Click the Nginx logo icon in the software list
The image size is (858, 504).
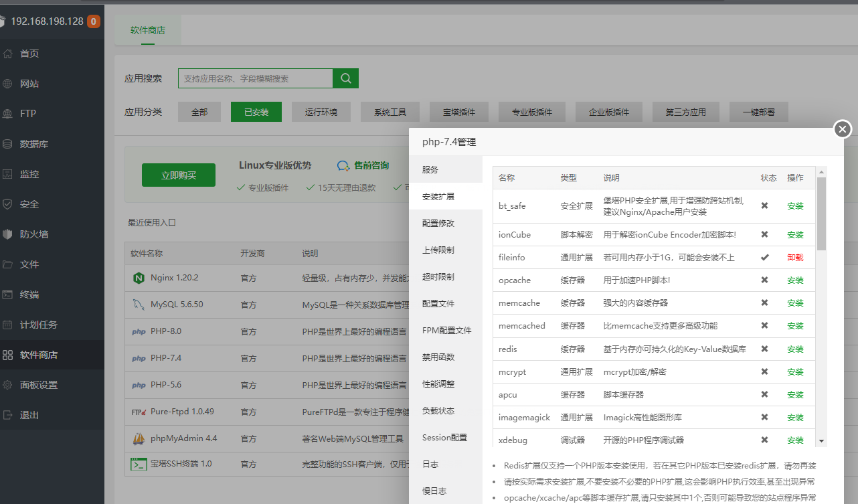click(x=139, y=278)
